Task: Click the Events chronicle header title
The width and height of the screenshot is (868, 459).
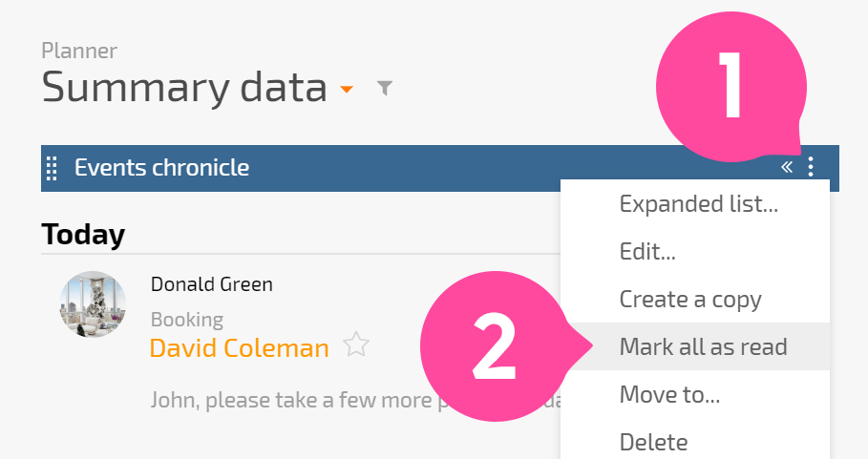Action: [161, 168]
